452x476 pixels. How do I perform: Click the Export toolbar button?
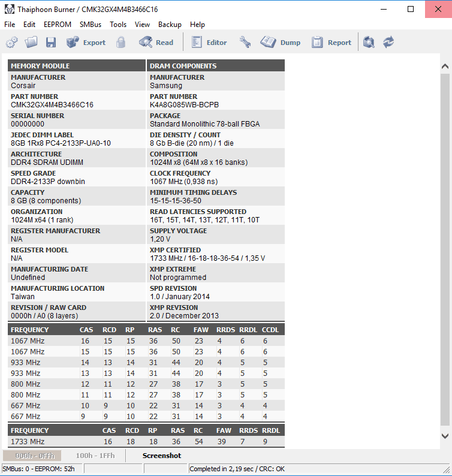[x=86, y=42]
